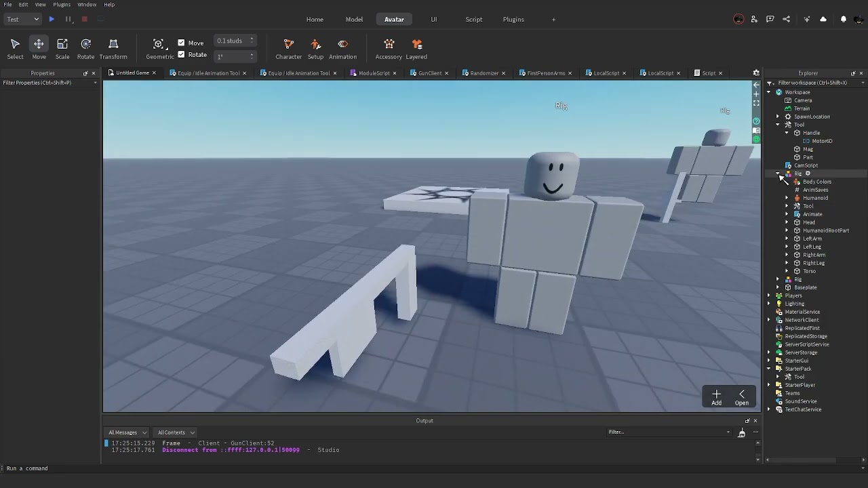This screenshot has width=868, height=488.
Task: Choose the Transform tool
Action: pyautogui.click(x=113, y=49)
